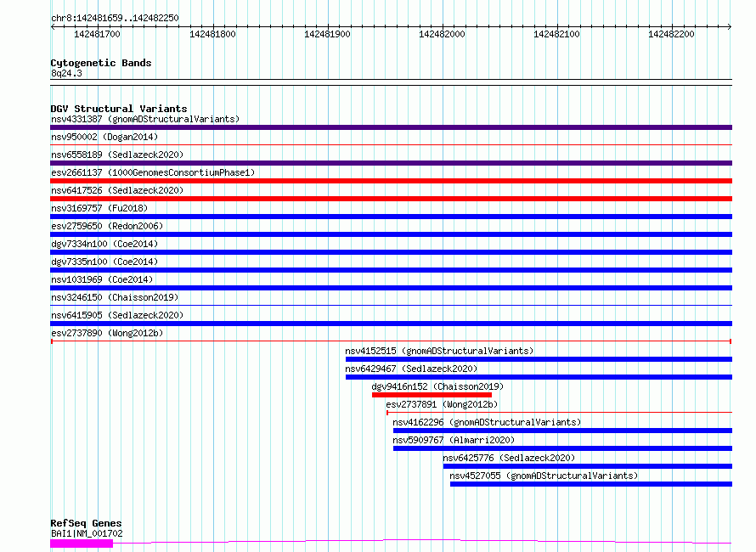Click the blue bar under nsv4527055
This screenshot has width=756, height=552.
[x=590, y=484]
